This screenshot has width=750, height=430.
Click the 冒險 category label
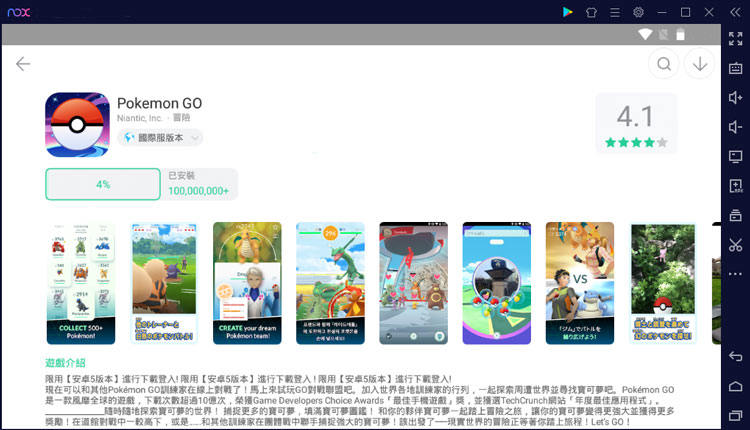click(181, 118)
